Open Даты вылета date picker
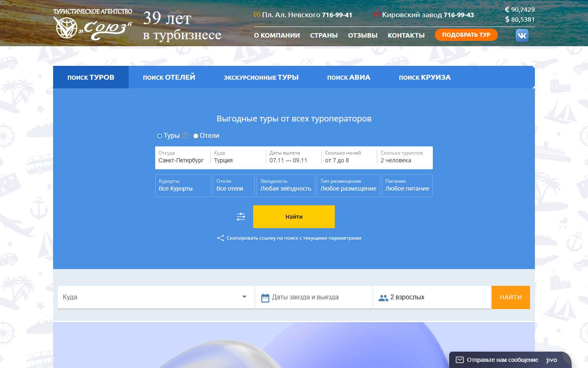The image size is (588, 368). (294, 157)
